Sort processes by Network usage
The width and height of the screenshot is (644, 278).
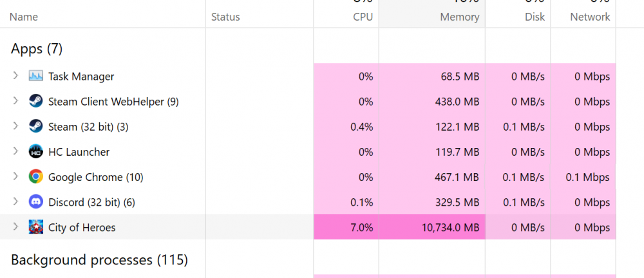tap(590, 17)
